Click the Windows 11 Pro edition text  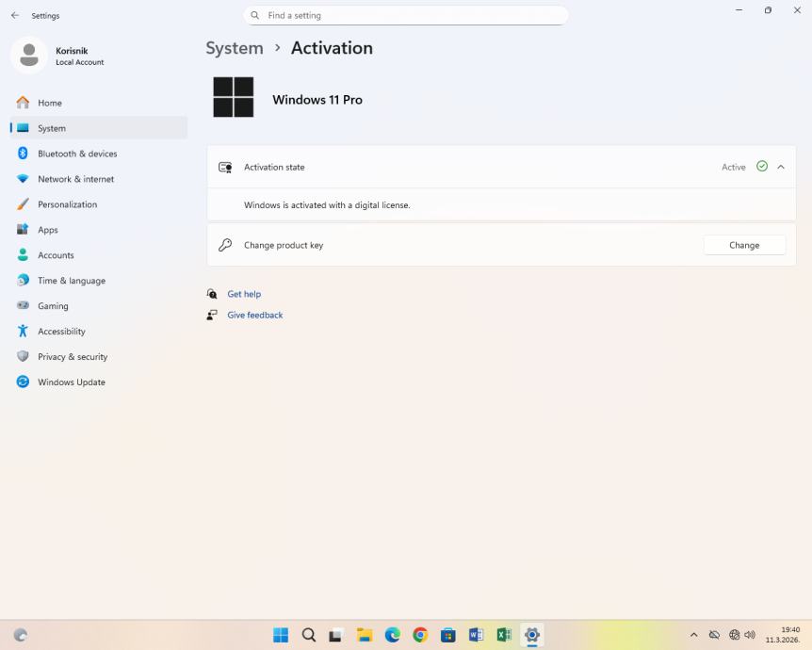[x=317, y=100]
